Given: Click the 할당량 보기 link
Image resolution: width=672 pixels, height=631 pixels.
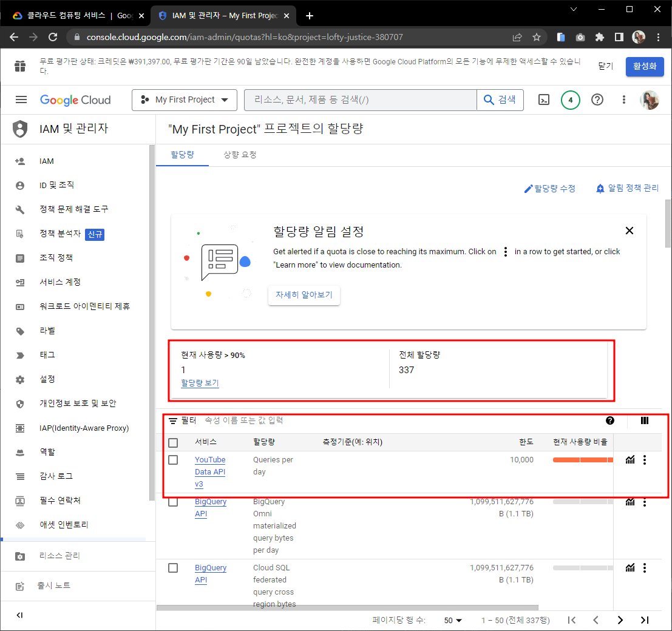Looking at the screenshot, I should click(200, 383).
